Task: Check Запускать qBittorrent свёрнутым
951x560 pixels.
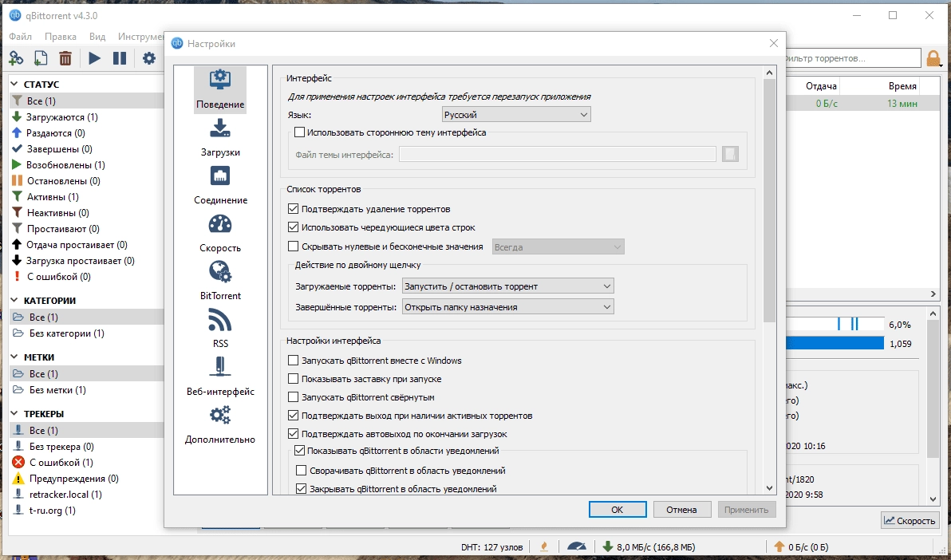Action: pyautogui.click(x=294, y=397)
